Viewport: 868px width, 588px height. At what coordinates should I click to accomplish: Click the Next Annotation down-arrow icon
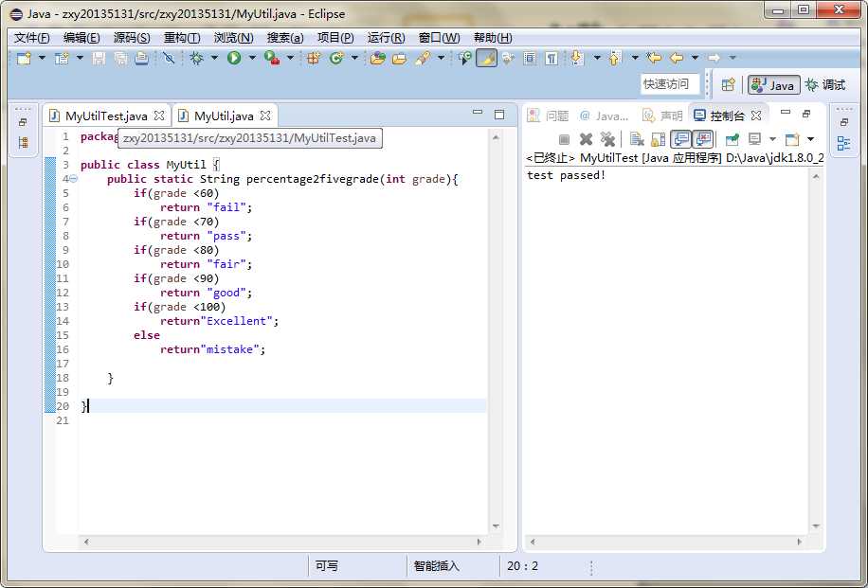point(577,58)
